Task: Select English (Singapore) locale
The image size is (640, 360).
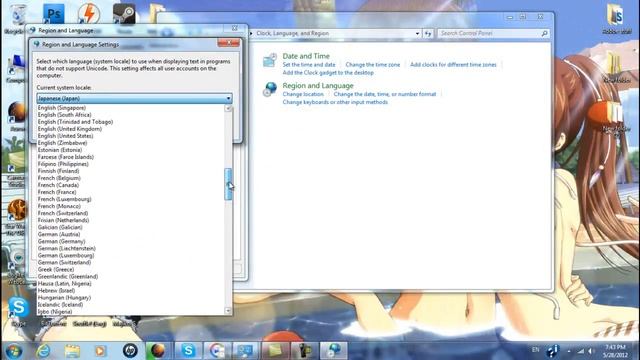Action: pyautogui.click(x=62, y=108)
